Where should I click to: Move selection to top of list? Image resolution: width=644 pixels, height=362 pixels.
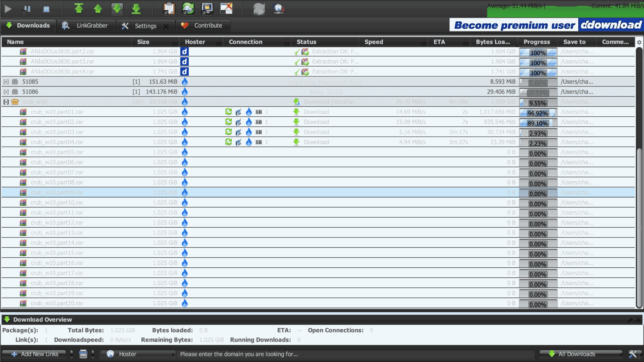point(79,8)
